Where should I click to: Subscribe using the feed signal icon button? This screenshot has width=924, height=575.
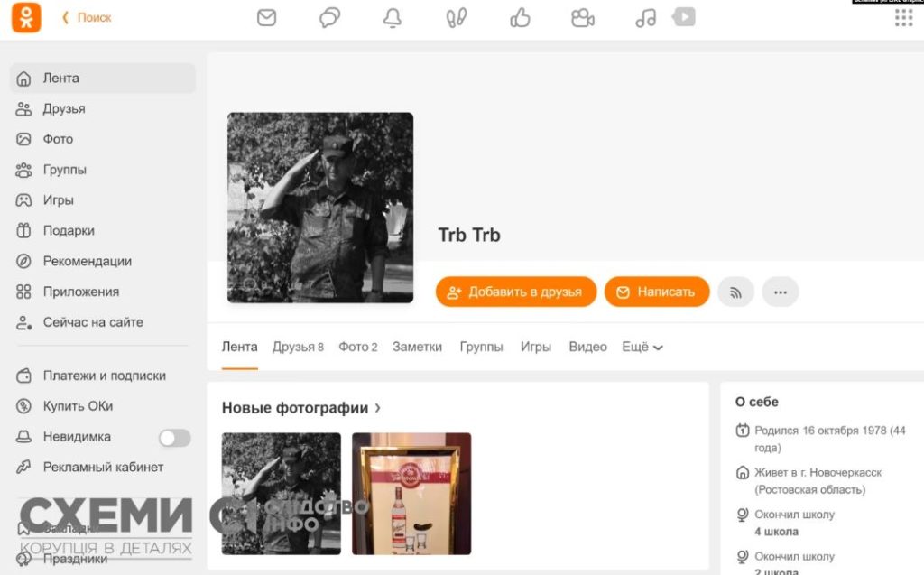click(735, 292)
